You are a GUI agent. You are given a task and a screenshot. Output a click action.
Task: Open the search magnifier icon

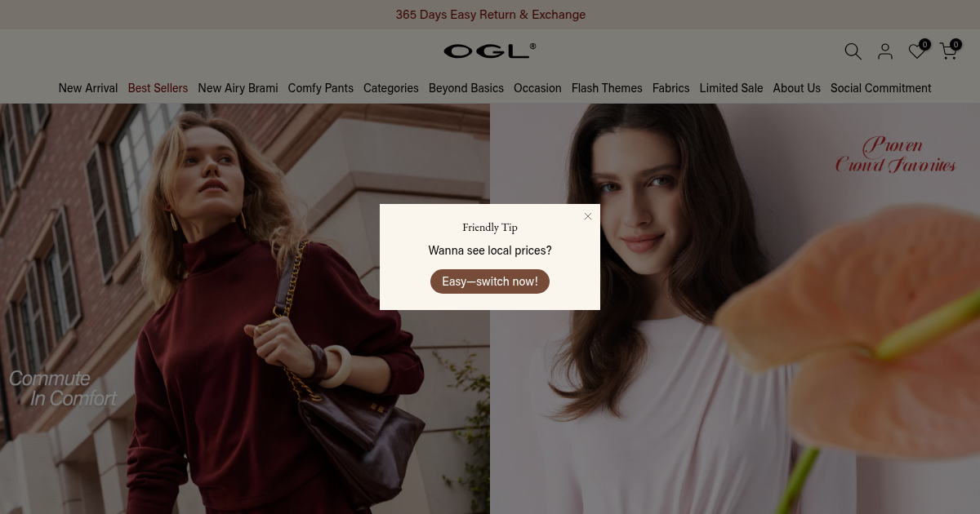(x=853, y=51)
